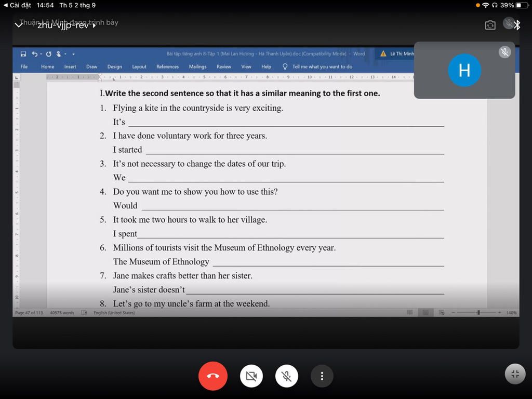This screenshot has width=532, height=399.
Task: Click the Undo arrow in Word
Action: (34, 54)
